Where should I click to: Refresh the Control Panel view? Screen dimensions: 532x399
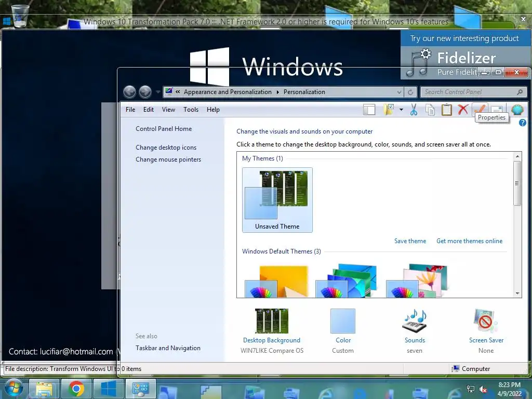[410, 92]
